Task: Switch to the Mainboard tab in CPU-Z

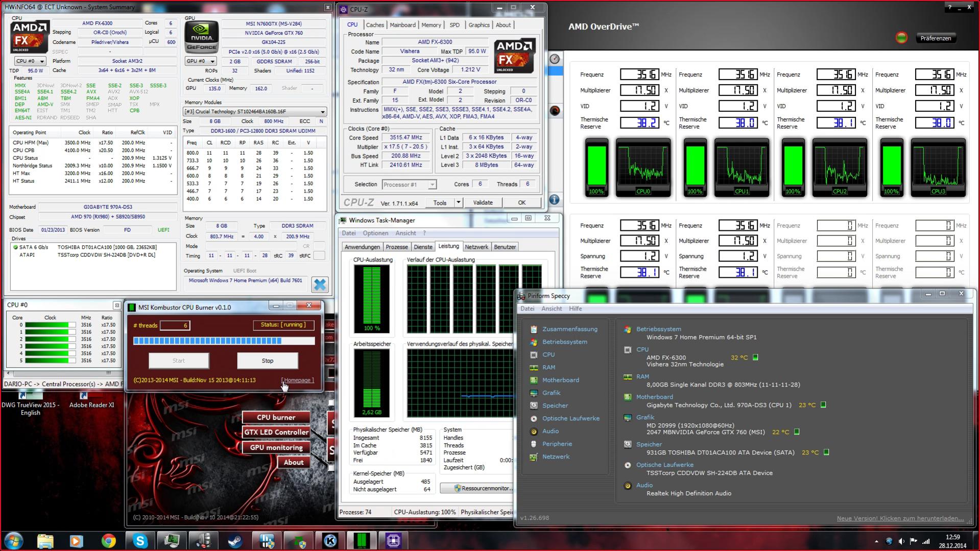Action: tap(402, 25)
